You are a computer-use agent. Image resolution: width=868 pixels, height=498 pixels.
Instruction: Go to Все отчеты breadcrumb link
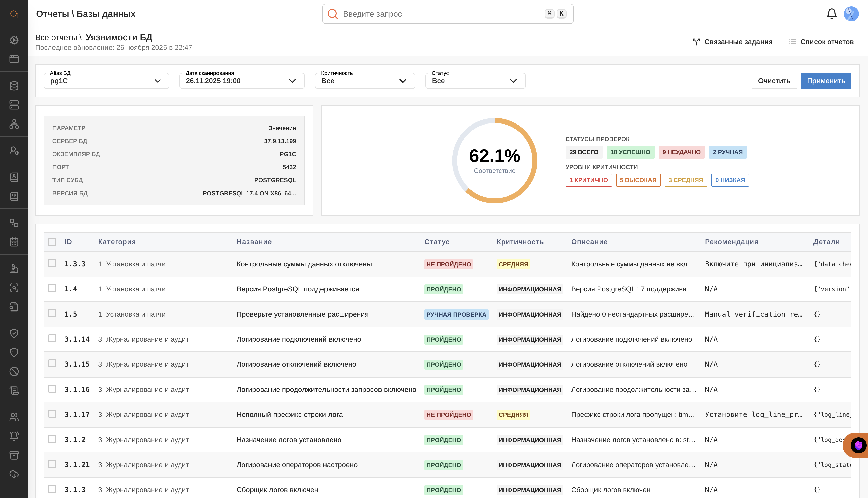pyautogui.click(x=56, y=37)
